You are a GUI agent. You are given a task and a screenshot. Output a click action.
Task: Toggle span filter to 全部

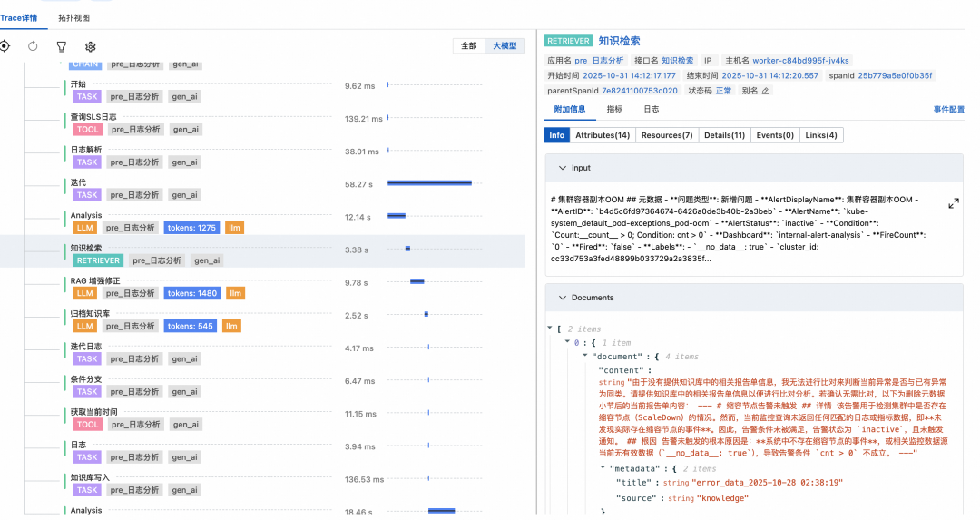[x=468, y=46]
